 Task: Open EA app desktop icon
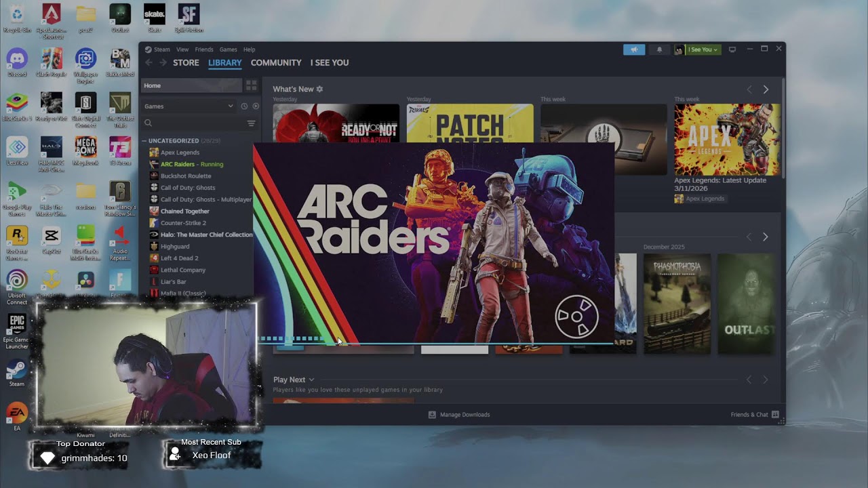point(17,417)
